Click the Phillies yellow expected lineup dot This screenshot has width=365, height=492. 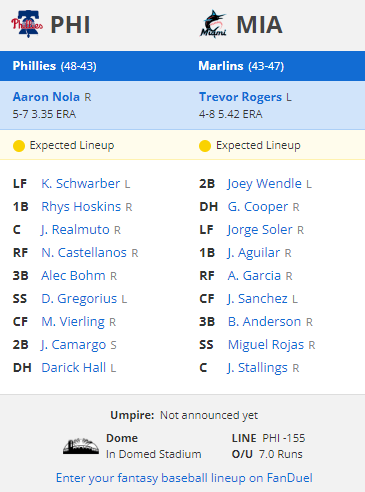[19, 146]
